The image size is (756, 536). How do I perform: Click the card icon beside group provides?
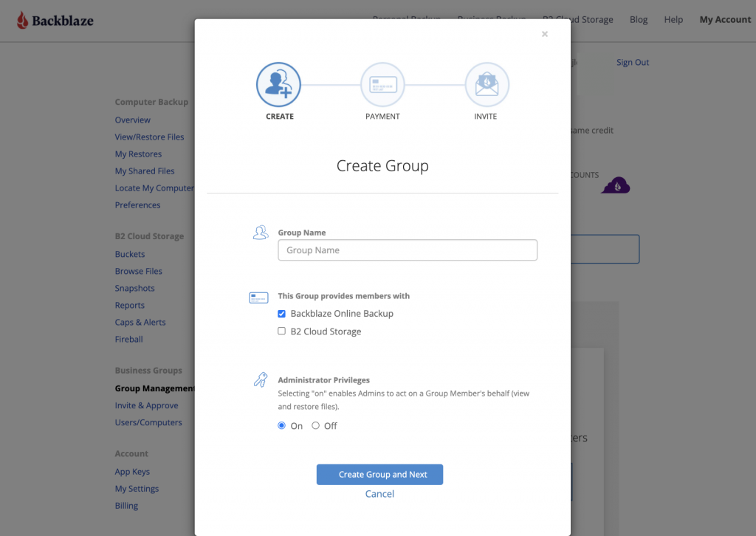pyautogui.click(x=258, y=298)
